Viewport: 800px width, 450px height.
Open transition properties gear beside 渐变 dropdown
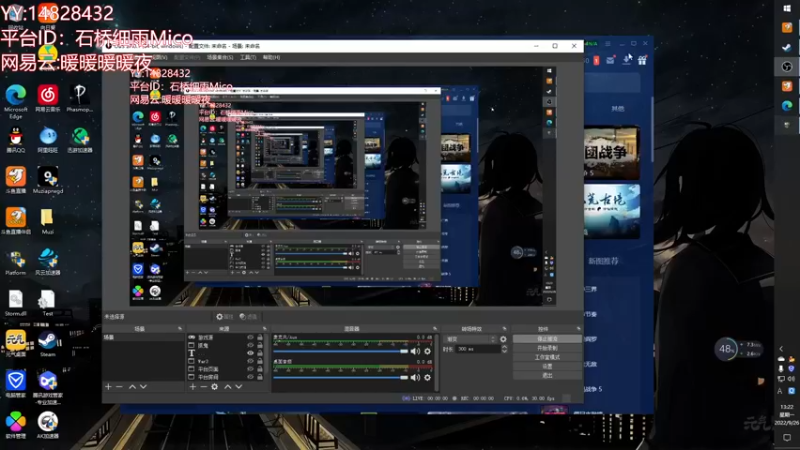tap(503, 339)
